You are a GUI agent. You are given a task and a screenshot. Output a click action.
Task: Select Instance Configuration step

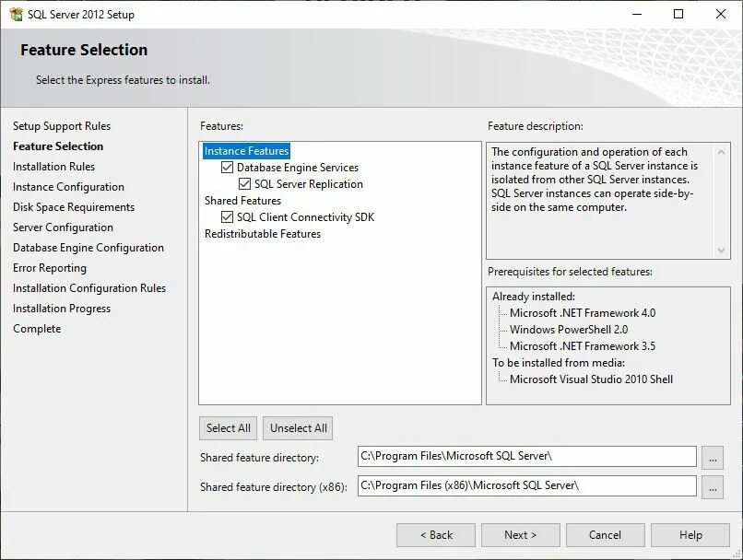(68, 187)
